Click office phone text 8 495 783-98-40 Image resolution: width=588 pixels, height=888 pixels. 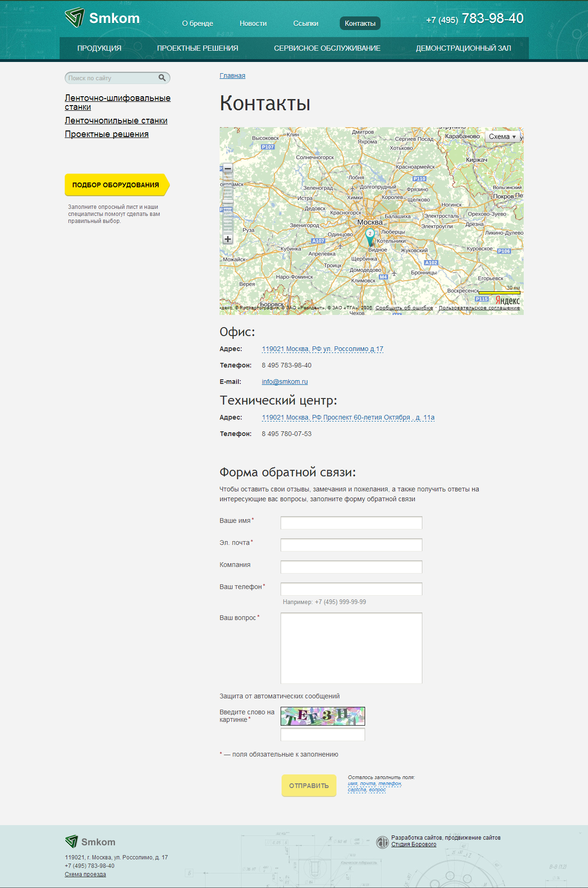click(x=287, y=365)
